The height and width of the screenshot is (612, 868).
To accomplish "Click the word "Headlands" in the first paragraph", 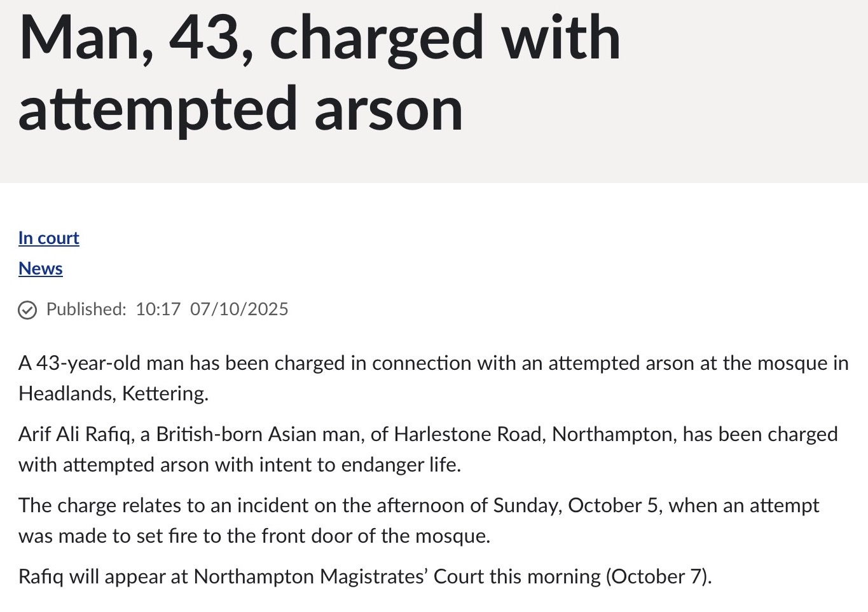I will pyautogui.click(x=67, y=393).
